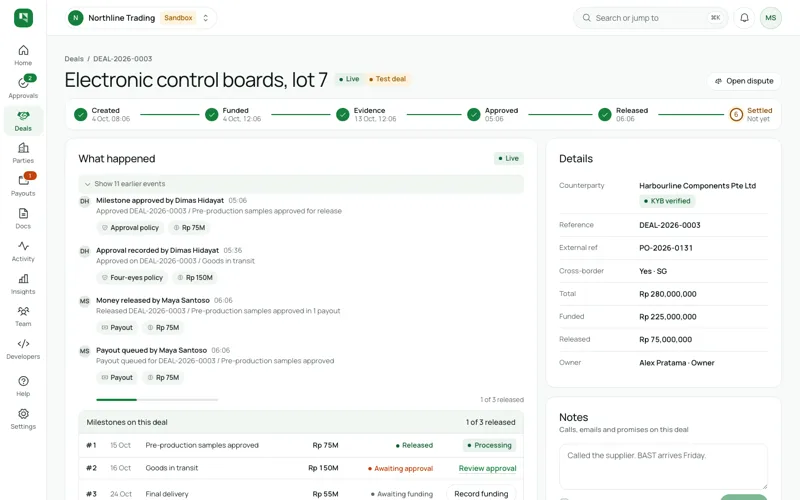Click the Sandbox badge
This screenshot has height=500, width=800.
[178, 18]
